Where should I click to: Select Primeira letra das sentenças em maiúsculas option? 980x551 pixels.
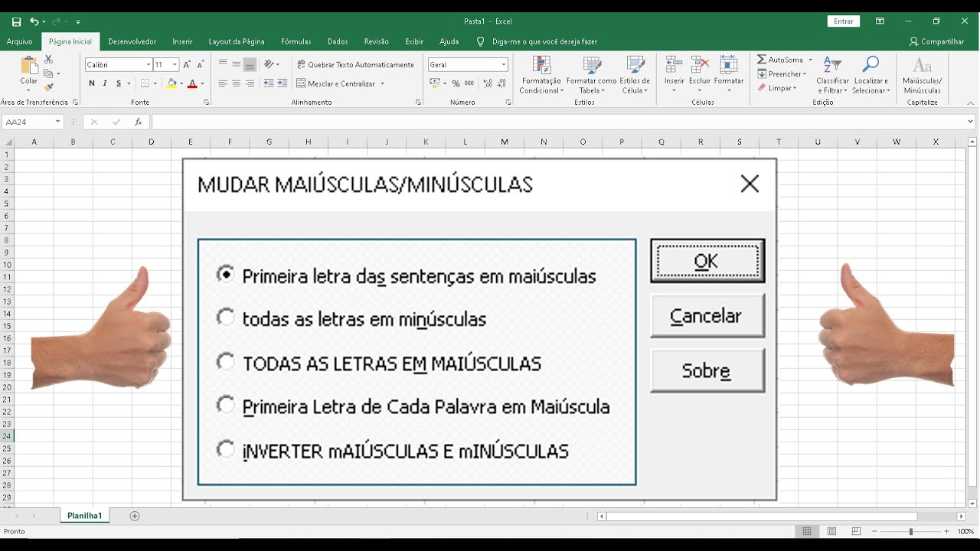tap(407, 276)
